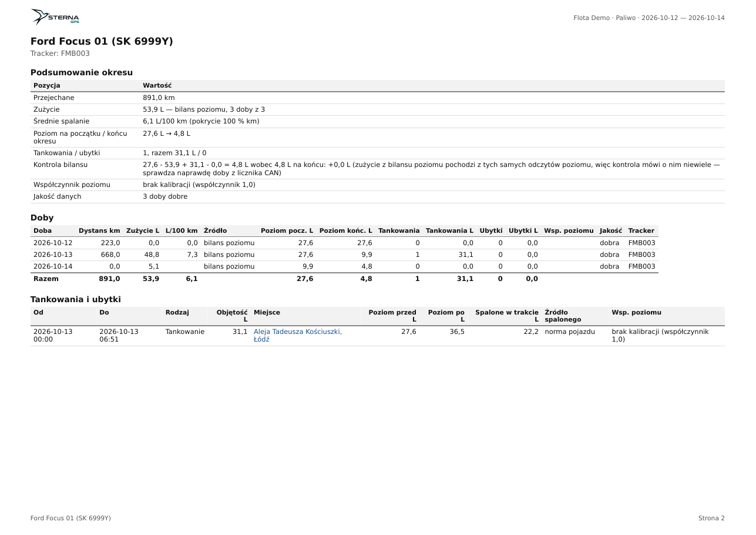Click the Kontrola bilansu row label
The height and width of the screenshot is (535, 756).
61,165
